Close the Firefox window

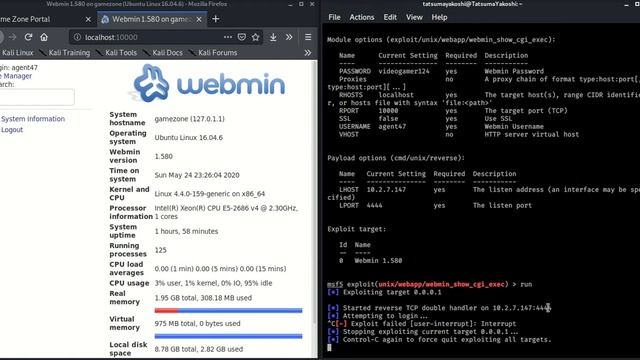click(x=312, y=4)
